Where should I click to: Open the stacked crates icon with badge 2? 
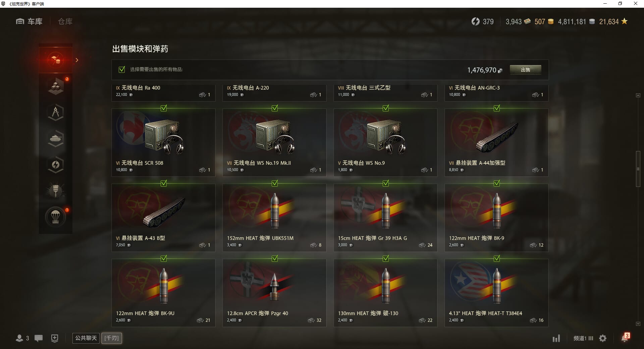tap(56, 86)
